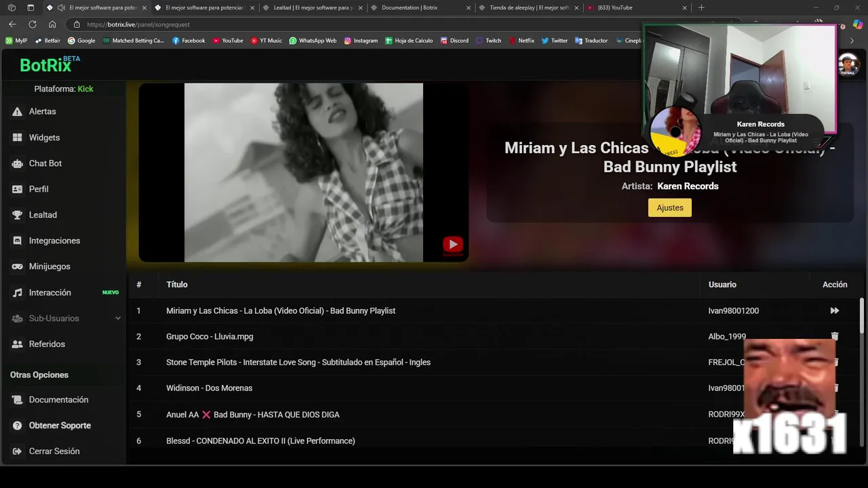Viewport: 868px width, 488px height.
Task: Open the Twitch bookmark
Action: coord(488,41)
